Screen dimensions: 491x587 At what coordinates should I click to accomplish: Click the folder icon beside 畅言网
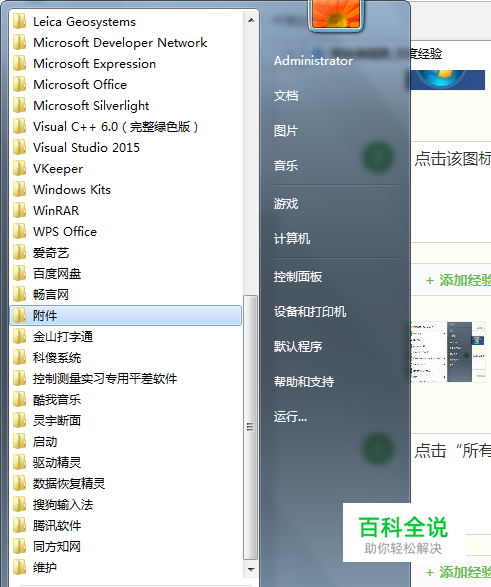19,295
